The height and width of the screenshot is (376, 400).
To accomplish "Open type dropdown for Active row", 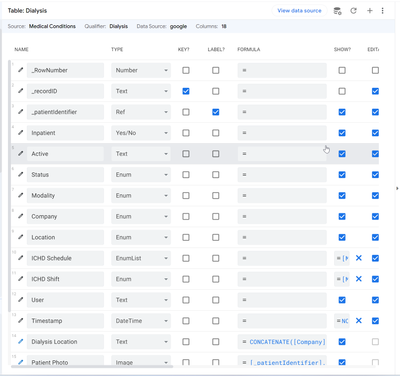I will tap(141, 154).
